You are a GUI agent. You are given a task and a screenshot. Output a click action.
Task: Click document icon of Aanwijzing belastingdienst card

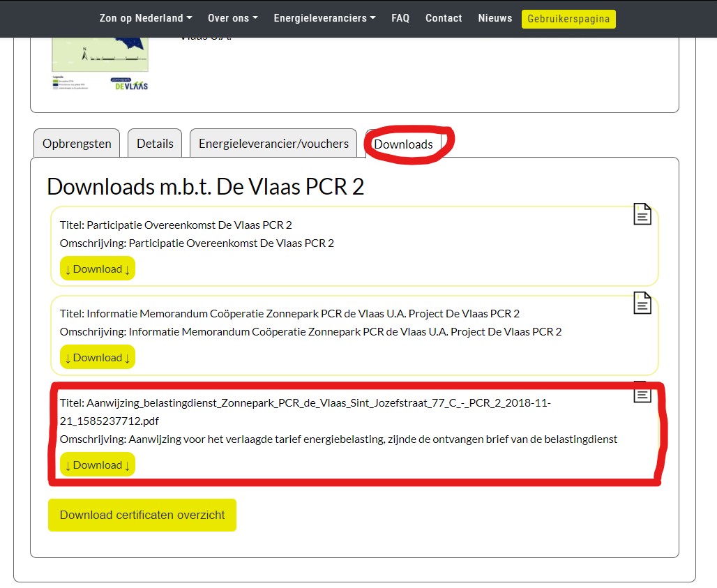tap(642, 392)
